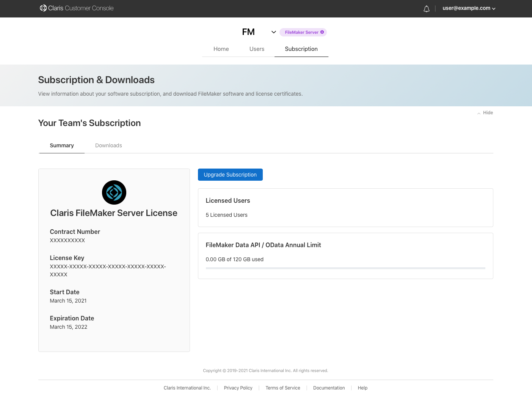Open the Help footer link
This screenshot has width=532, height=399.
click(x=363, y=388)
